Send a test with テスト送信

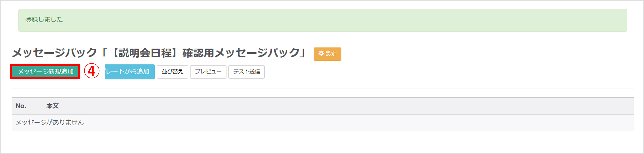point(246,72)
